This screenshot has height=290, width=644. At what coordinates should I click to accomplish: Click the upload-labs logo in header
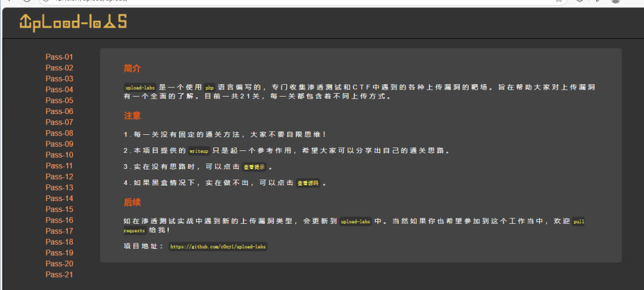pos(73,22)
